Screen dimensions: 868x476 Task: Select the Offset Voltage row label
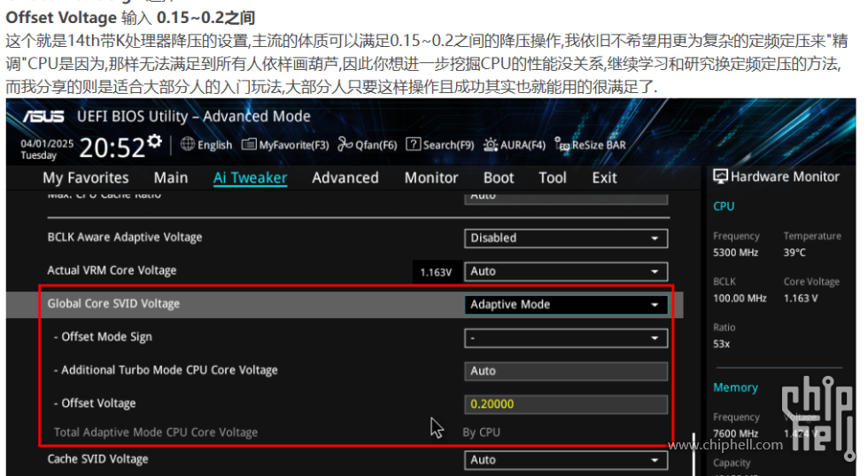(x=95, y=403)
